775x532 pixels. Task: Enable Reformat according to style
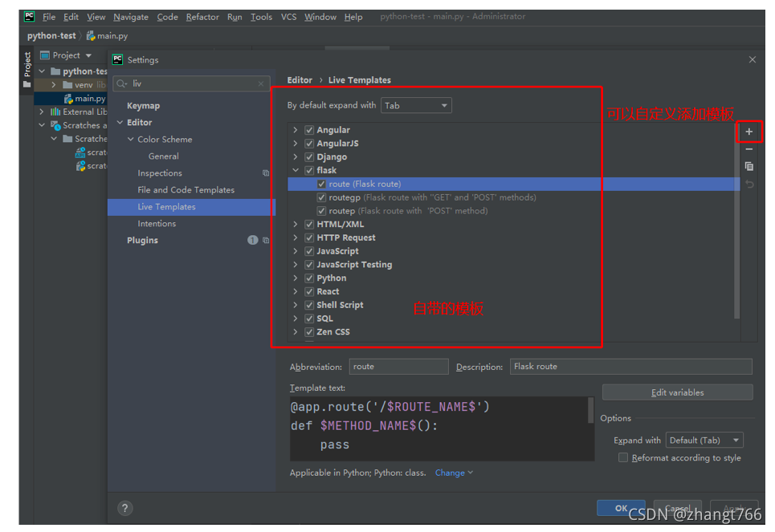coord(623,457)
